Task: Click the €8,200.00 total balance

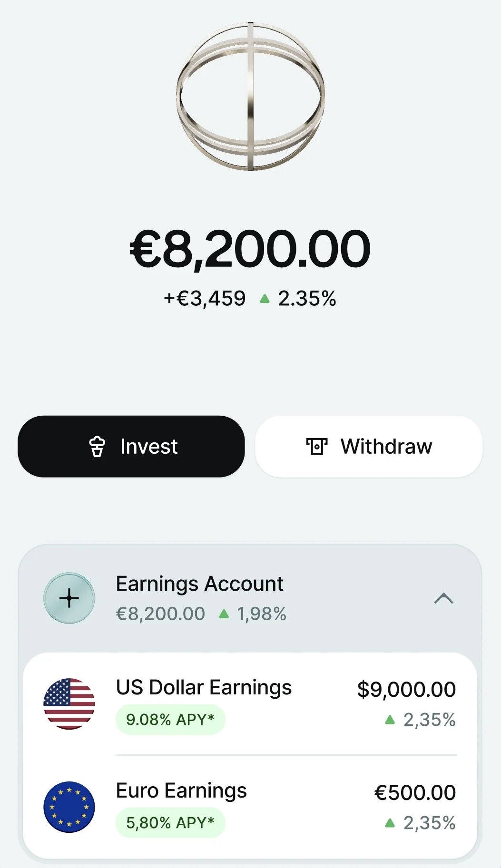Action: [x=250, y=249]
